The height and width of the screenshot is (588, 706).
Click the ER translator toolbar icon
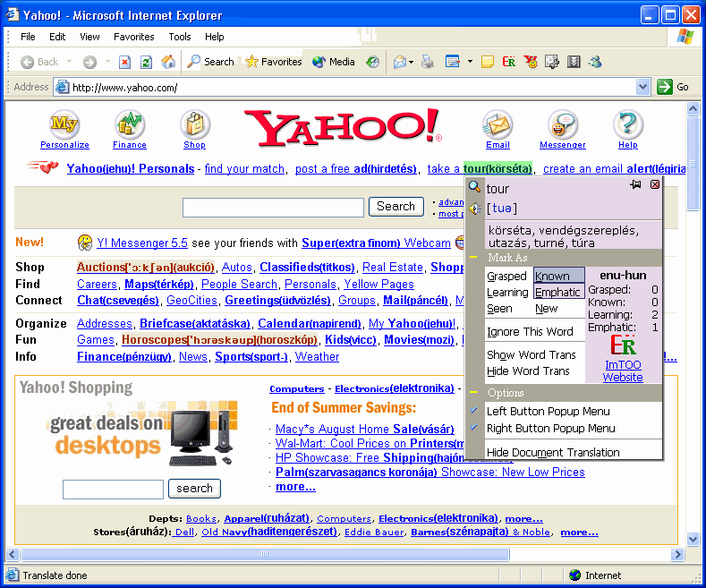[x=509, y=62]
